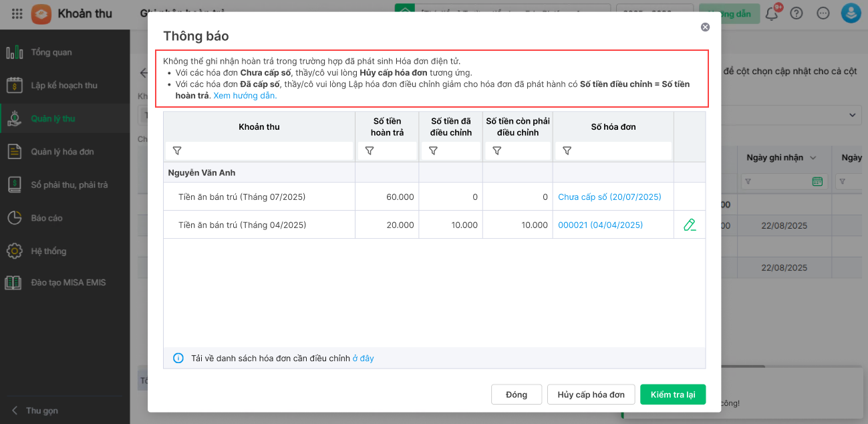Click the help question mark icon
The width and height of the screenshot is (868, 424).
pos(796,13)
